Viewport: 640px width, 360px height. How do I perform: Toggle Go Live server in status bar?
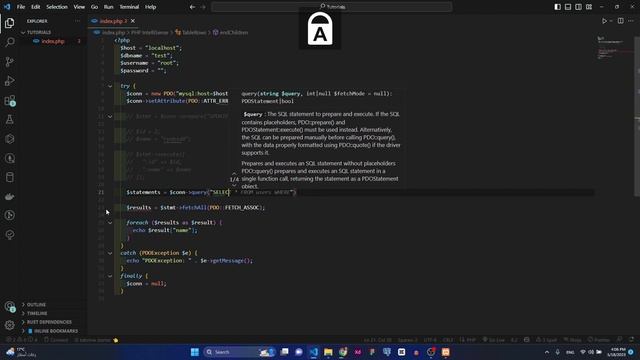point(493,340)
